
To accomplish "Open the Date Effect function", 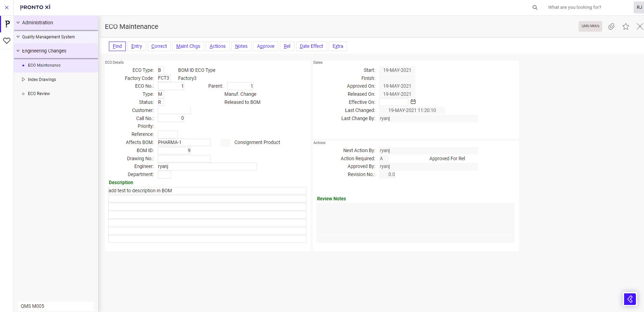I will pyautogui.click(x=311, y=46).
